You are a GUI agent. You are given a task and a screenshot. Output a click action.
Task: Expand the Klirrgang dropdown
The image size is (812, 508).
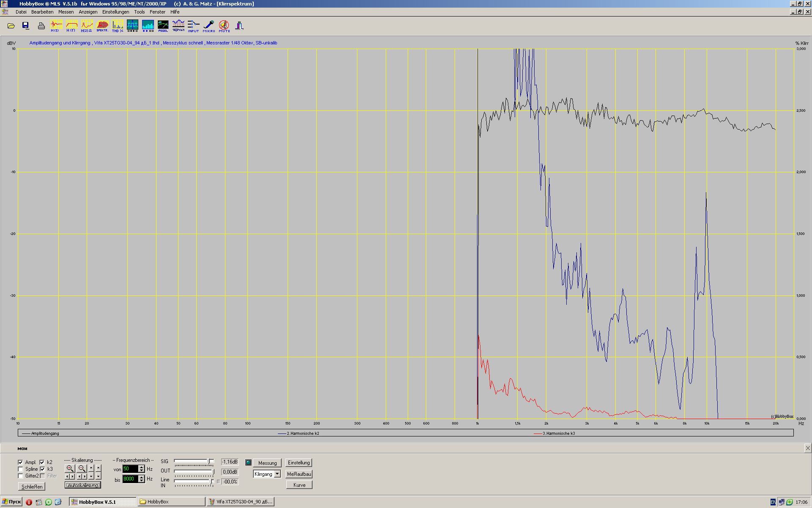click(277, 474)
